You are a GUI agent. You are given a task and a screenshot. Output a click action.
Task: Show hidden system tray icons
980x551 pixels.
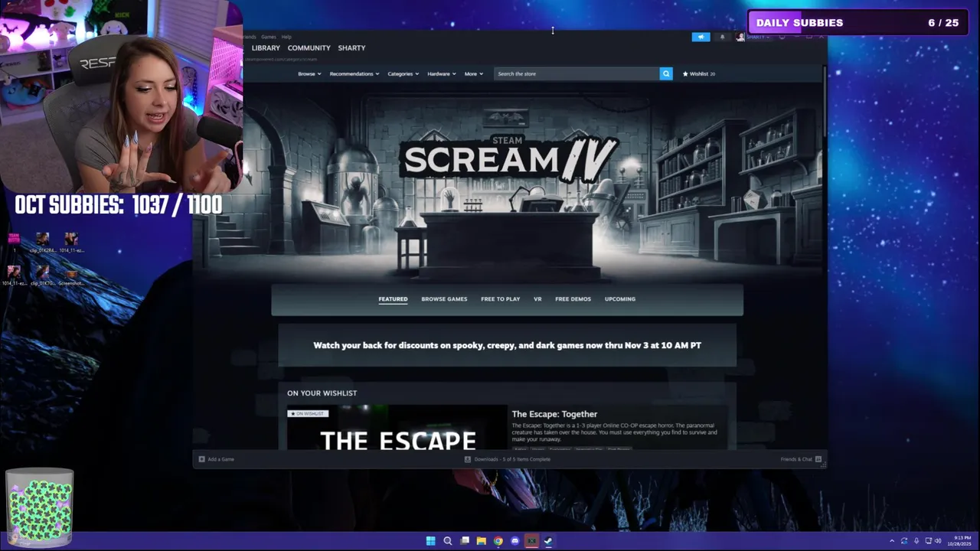coord(891,541)
